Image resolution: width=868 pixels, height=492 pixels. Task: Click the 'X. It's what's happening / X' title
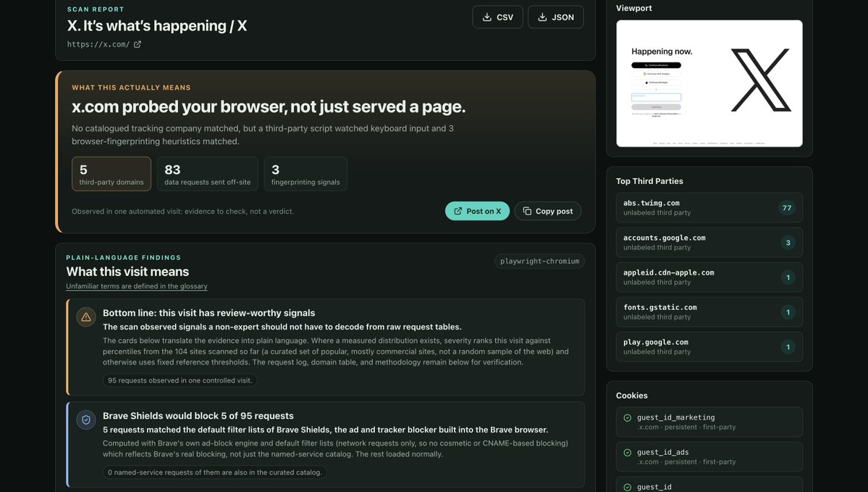(x=157, y=26)
